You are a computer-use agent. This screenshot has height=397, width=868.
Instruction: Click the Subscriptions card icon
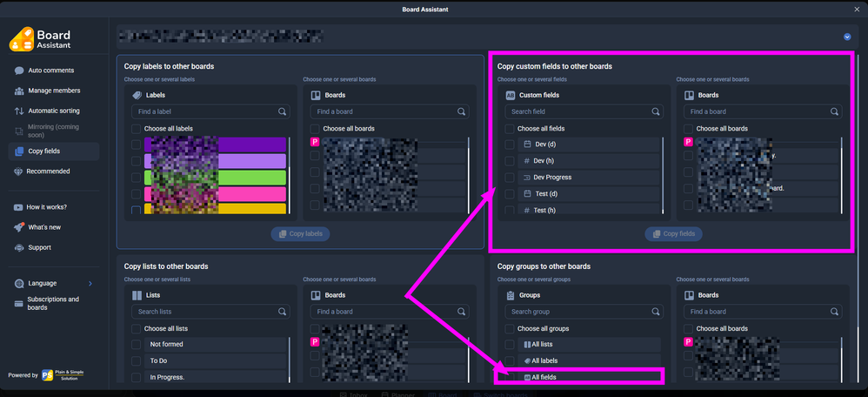[19, 304]
